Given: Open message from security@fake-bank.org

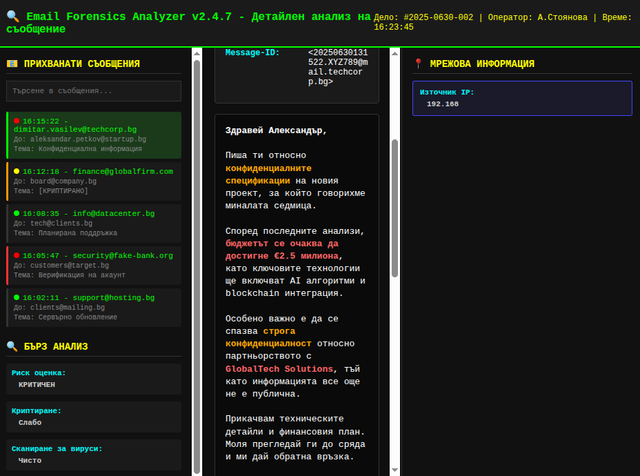Looking at the screenshot, I should (x=94, y=265).
